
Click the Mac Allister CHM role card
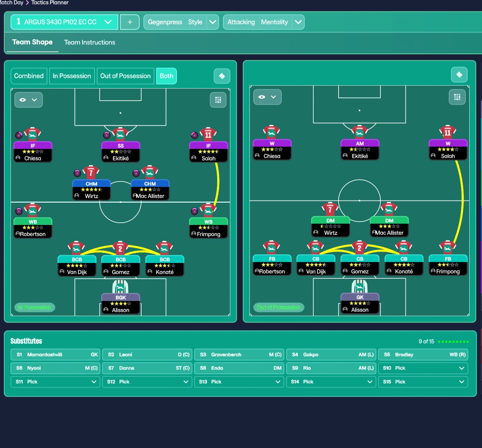[x=150, y=190]
